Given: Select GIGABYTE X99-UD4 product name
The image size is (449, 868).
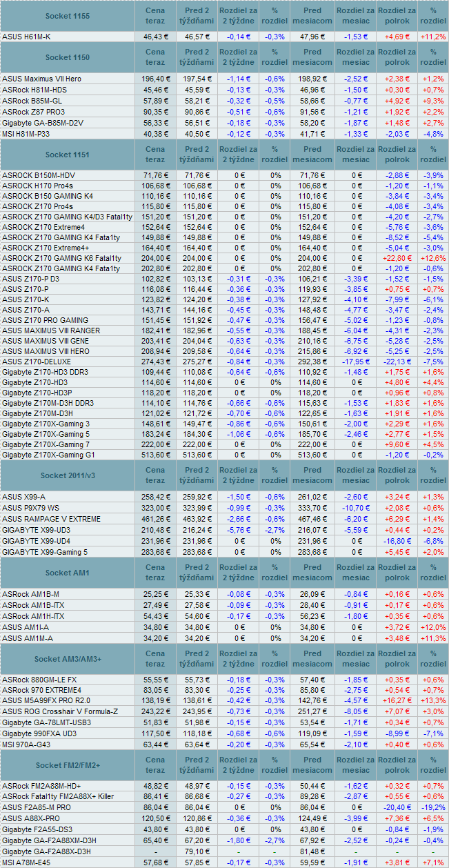Looking at the screenshot, I should click(37, 541).
